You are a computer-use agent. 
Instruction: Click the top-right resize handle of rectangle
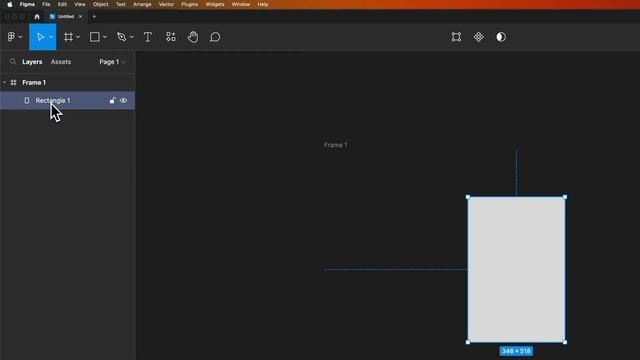point(565,197)
